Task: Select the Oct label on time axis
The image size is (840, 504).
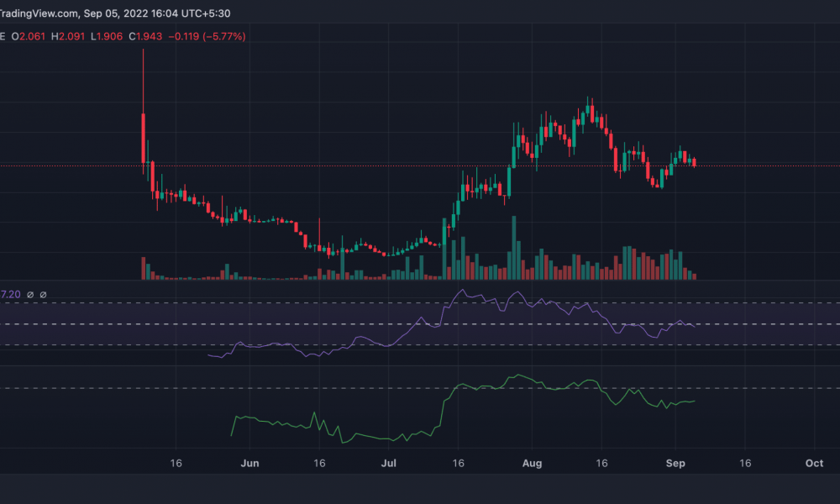Action: 814,464
